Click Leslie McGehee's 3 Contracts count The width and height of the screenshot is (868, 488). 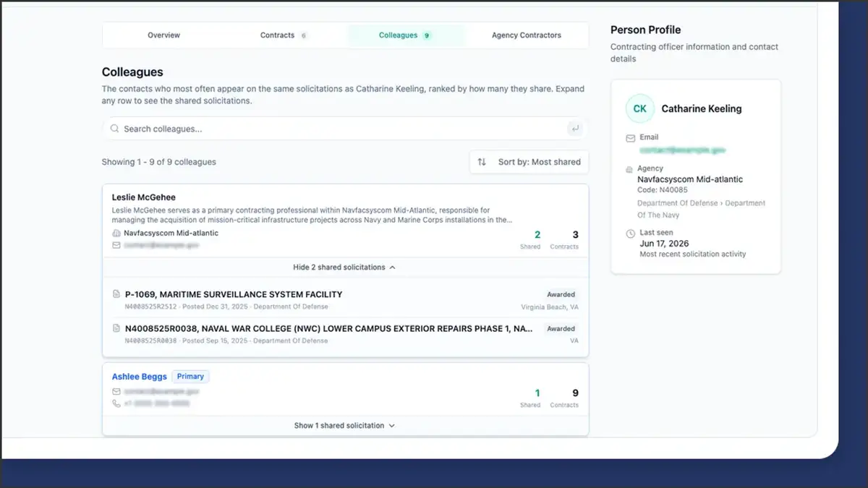[575, 235]
